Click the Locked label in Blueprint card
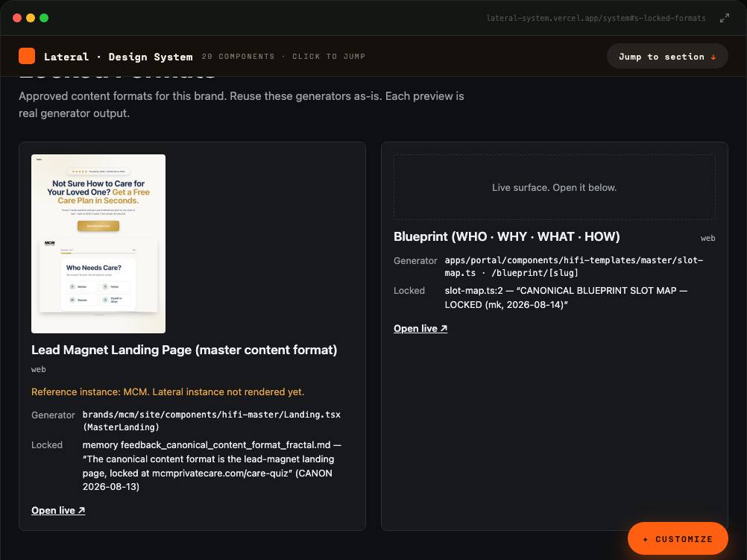The width and height of the screenshot is (747, 560). pos(409,291)
